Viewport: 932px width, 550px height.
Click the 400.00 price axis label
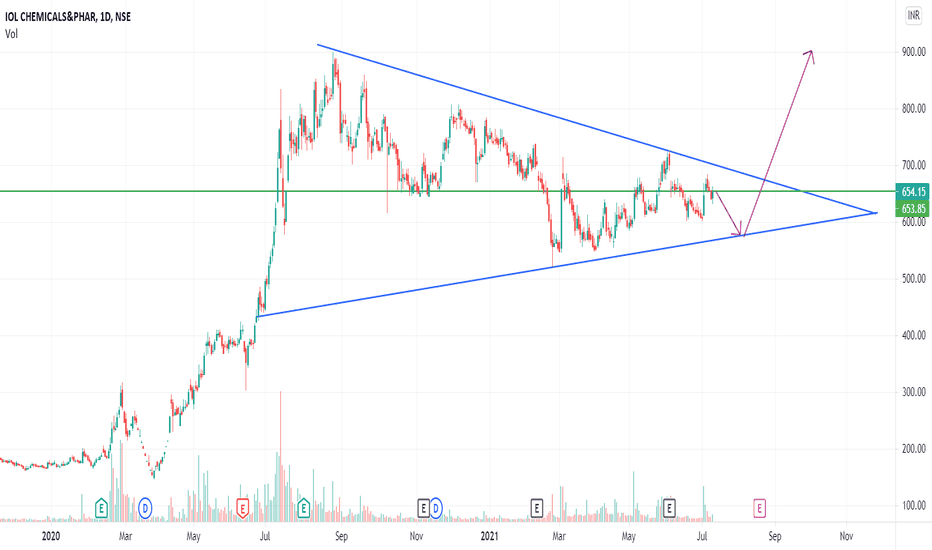914,335
